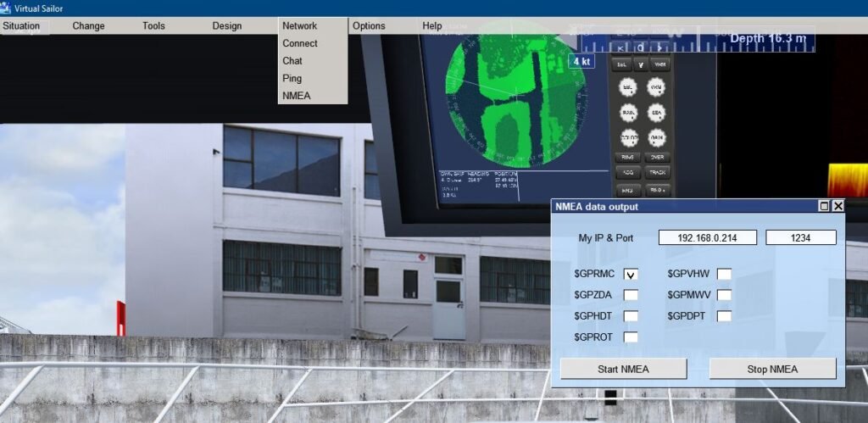868x423 pixels.
Task: Open the Options menu
Action: 369,26
